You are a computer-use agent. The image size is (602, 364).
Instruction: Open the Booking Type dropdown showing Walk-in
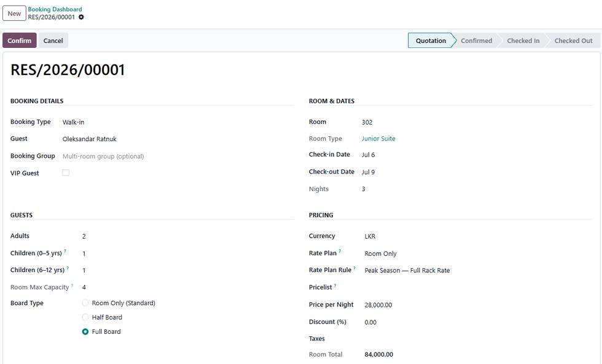point(178,122)
